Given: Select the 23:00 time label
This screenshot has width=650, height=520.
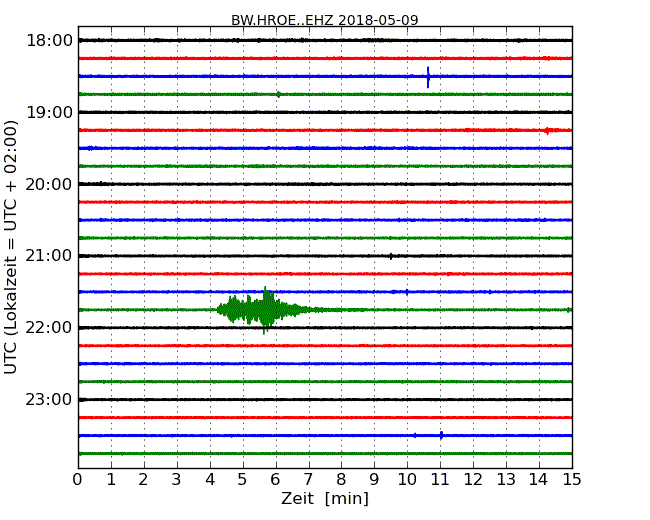Looking at the screenshot, I should pos(49,400).
